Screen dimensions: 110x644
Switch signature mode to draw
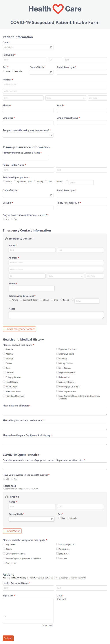[45, 625]
